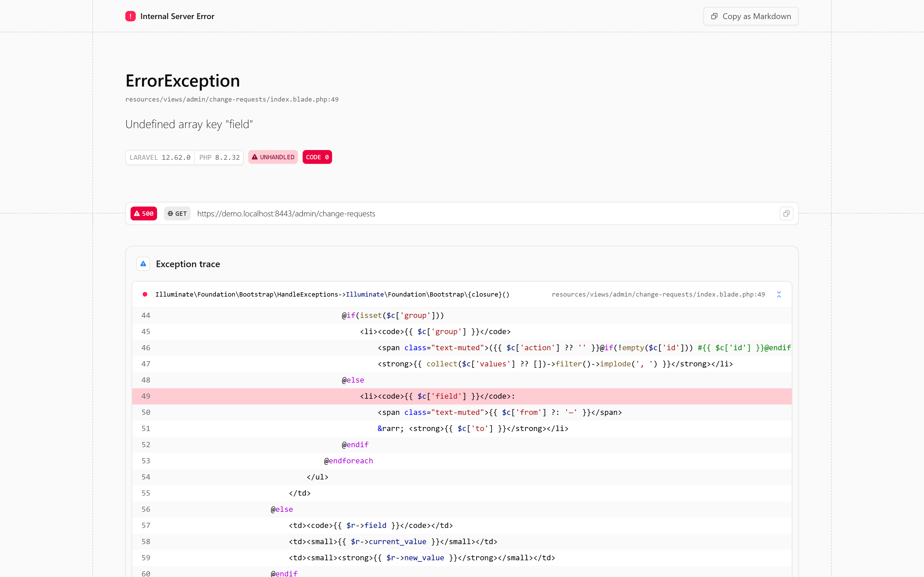This screenshot has height=577, width=924.
Task: Click the index.blade.php:49 path in the trace header
Action: click(x=658, y=294)
